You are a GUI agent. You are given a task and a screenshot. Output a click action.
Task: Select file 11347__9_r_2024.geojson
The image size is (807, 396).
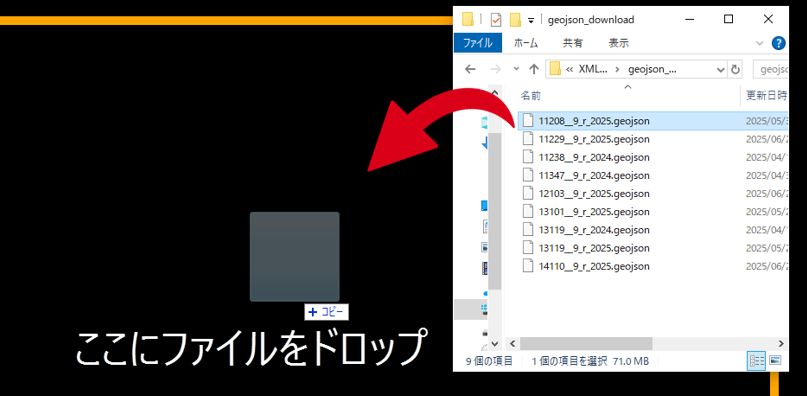click(593, 175)
